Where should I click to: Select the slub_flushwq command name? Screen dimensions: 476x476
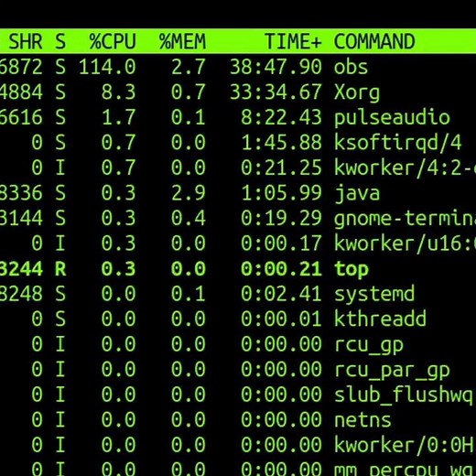[x=404, y=395]
